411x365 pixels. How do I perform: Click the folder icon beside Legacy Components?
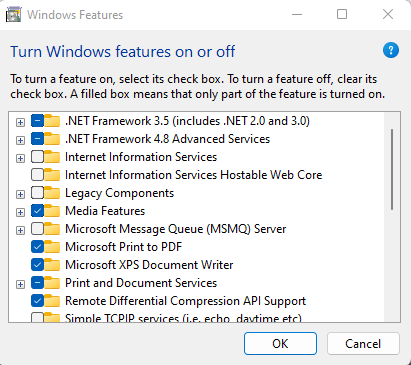[x=52, y=193]
